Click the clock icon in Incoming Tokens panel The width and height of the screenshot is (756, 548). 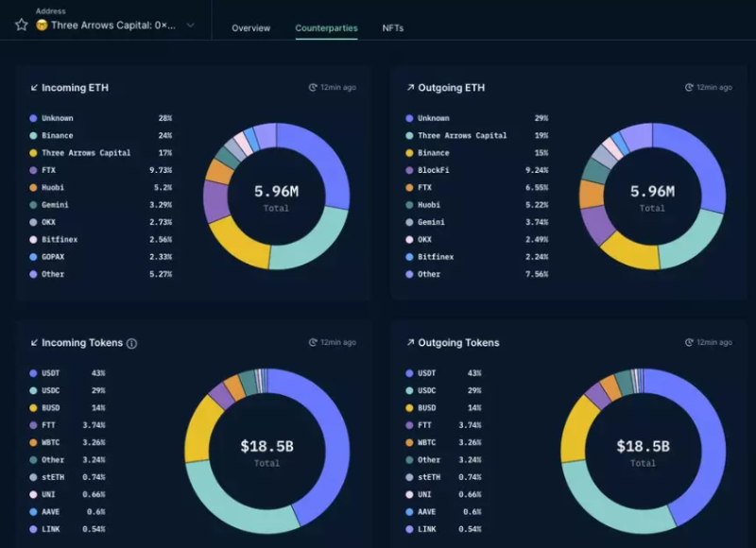313,342
